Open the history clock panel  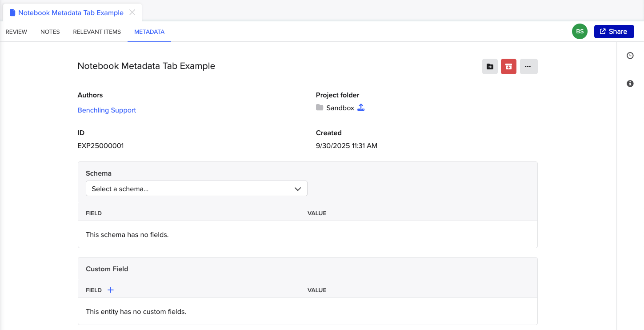630,56
